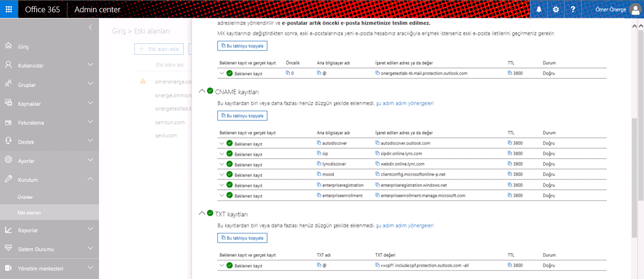This screenshot has height=279, width=644.
Task: Expand the enterpriseenrollment record row
Action: click(222, 195)
